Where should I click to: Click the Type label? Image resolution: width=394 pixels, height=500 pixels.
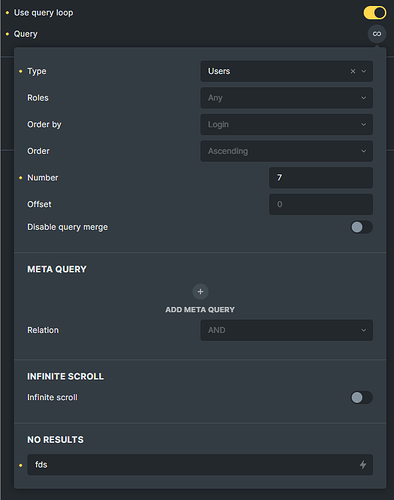37,71
